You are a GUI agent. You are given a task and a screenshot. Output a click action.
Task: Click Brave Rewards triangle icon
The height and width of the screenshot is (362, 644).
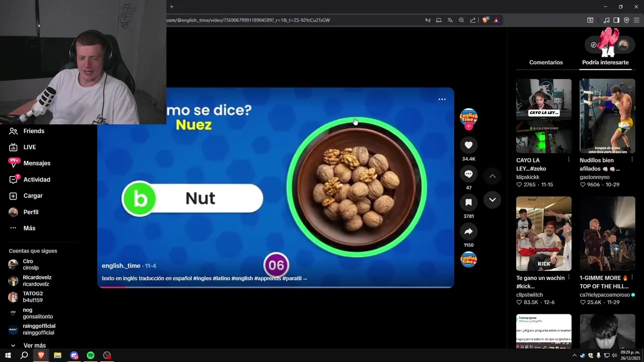point(496,20)
